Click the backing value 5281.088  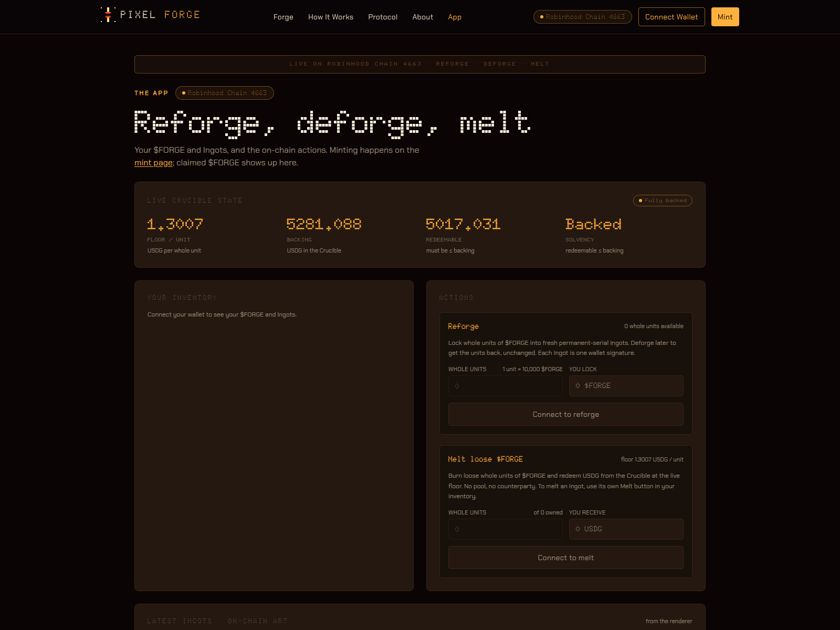[x=324, y=224]
